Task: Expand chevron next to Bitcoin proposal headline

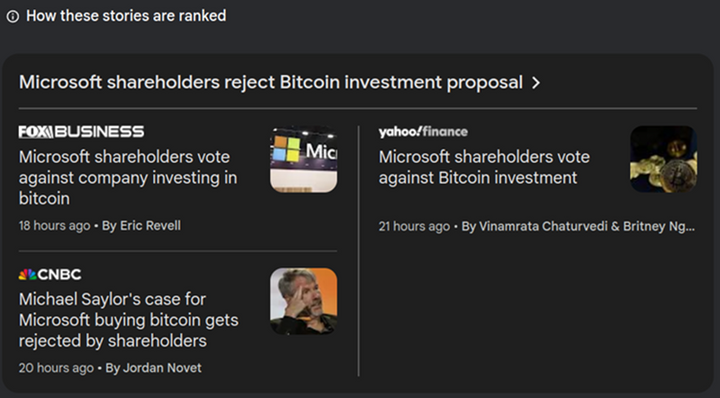Action: tap(535, 83)
